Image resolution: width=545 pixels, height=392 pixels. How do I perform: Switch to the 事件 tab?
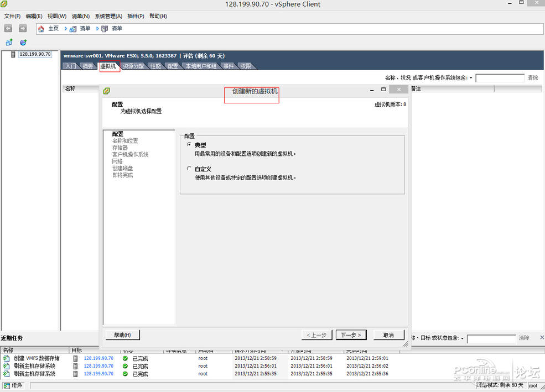(x=229, y=66)
